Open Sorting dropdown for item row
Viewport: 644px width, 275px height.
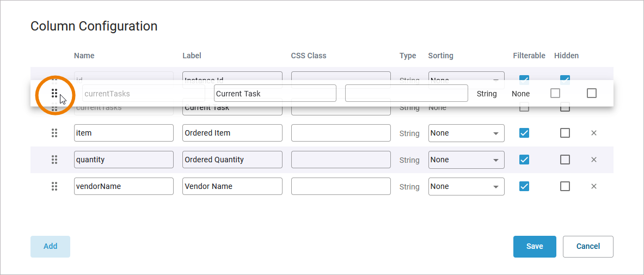click(466, 133)
